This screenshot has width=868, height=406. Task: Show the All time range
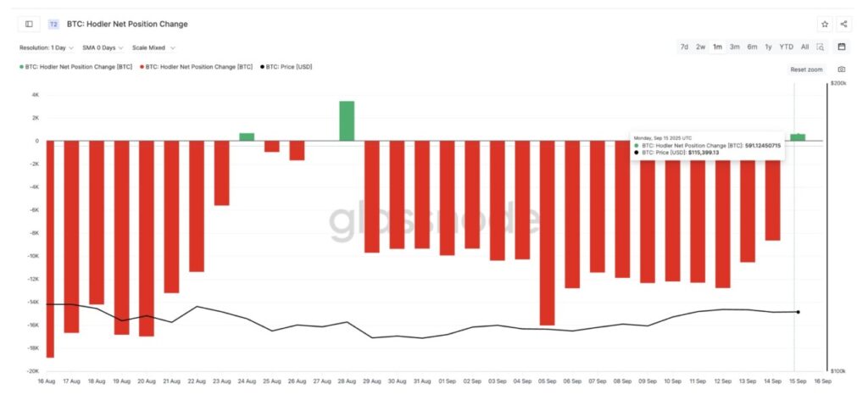click(x=804, y=47)
